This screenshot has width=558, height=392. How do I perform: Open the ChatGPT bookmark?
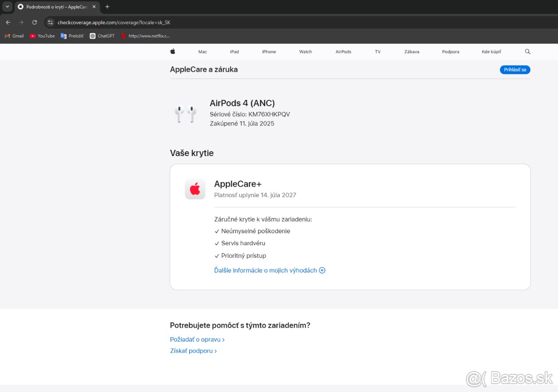tap(102, 36)
